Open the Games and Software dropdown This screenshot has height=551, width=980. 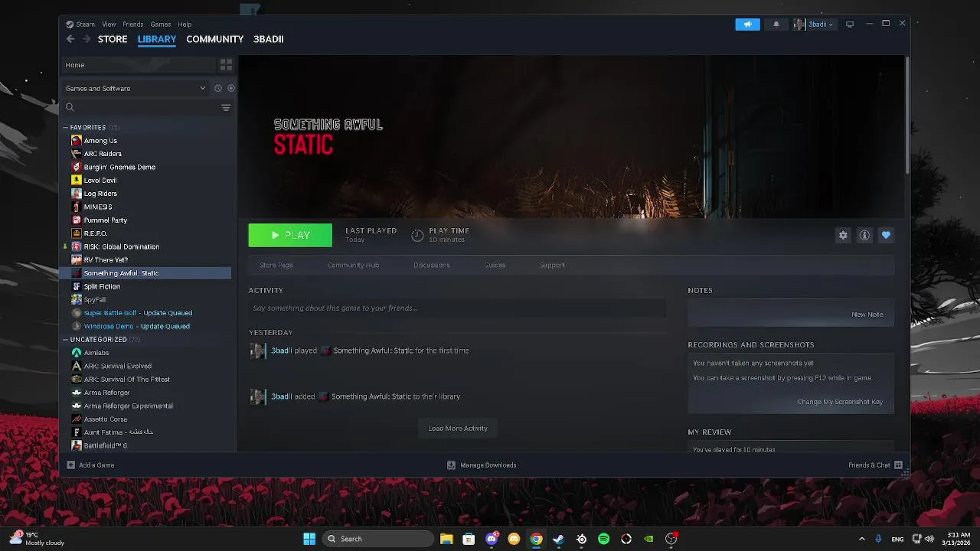pos(136,88)
